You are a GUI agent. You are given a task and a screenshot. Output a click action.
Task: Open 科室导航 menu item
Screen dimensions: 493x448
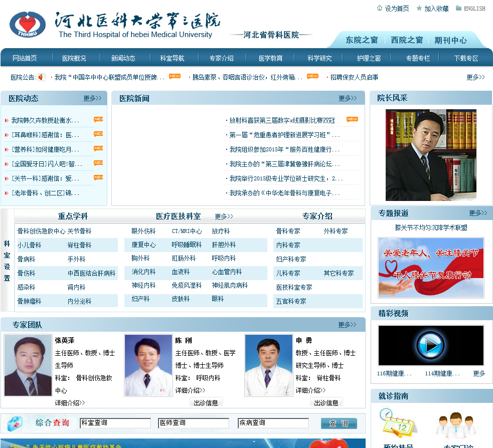pos(172,58)
